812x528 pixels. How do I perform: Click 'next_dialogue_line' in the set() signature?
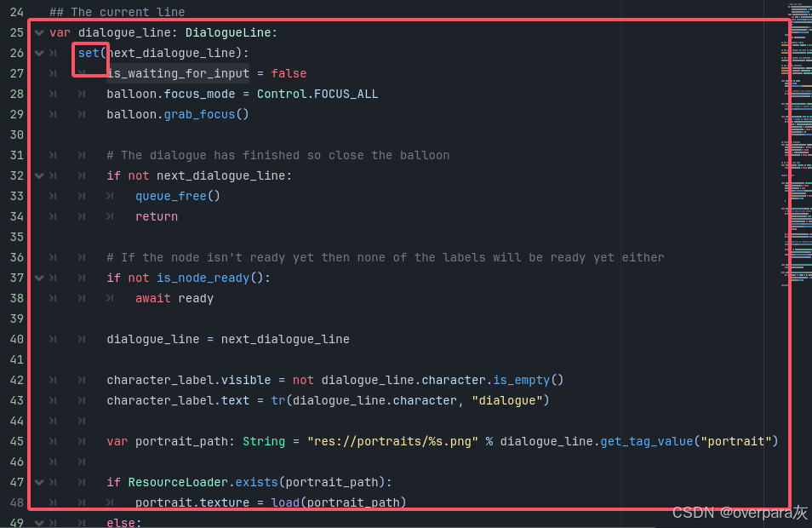[x=171, y=53]
